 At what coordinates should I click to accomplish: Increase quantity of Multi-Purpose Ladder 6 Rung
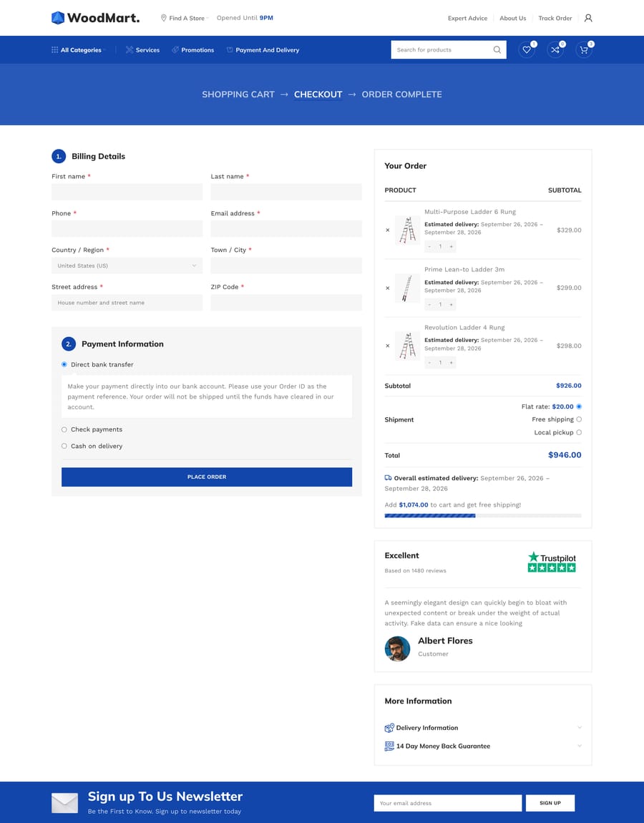[451, 246]
